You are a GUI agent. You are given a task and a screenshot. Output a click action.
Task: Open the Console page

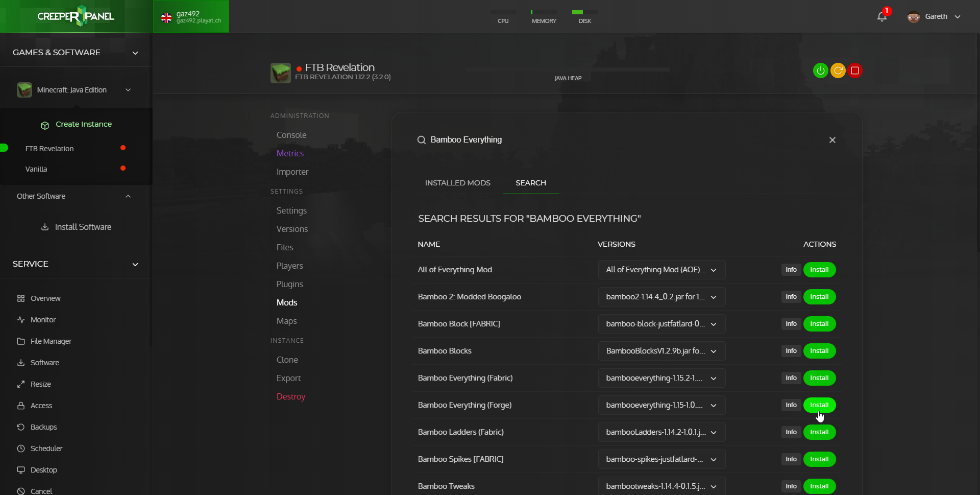coord(291,135)
